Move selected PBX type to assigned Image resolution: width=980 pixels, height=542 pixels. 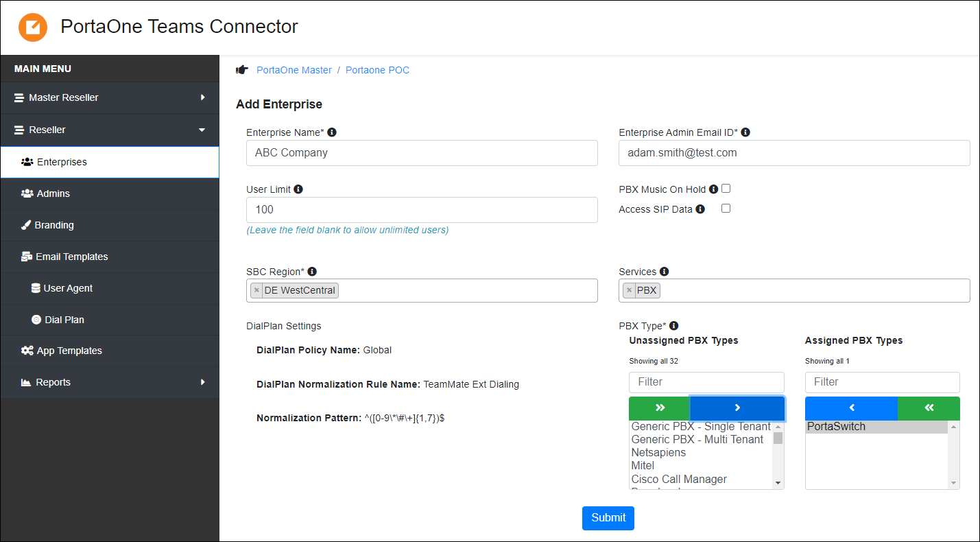coord(737,408)
